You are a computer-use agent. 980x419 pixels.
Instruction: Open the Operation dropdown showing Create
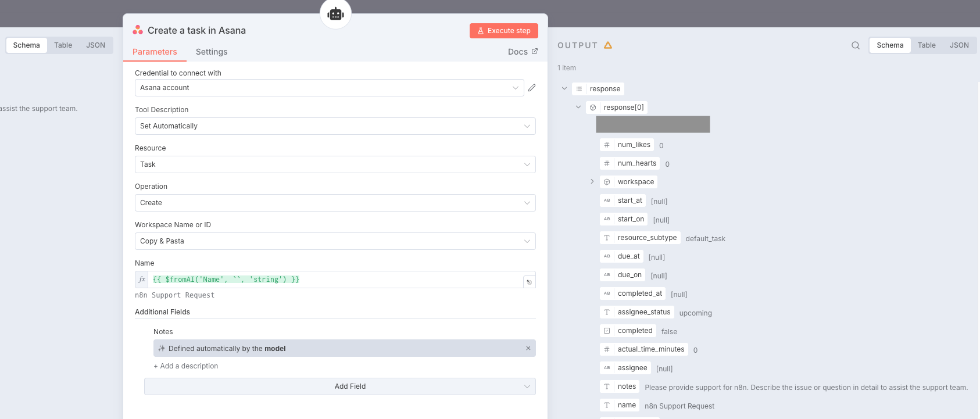tap(335, 203)
